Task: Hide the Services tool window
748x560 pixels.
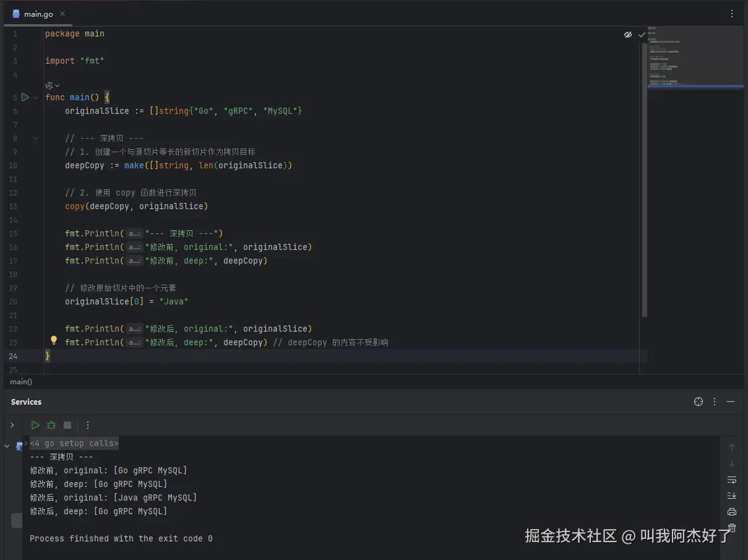Action: click(x=731, y=402)
